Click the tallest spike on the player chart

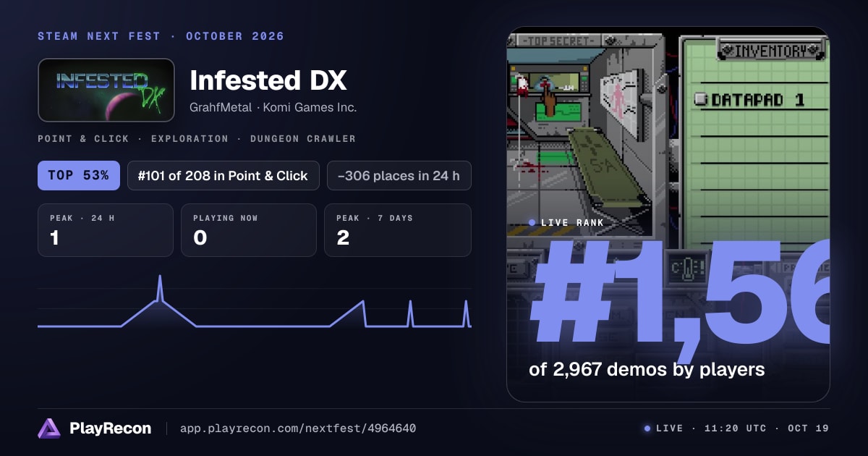click(x=160, y=287)
